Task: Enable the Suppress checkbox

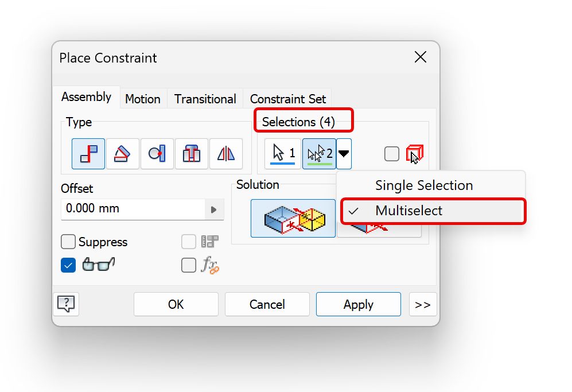Action: coord(68,242)
